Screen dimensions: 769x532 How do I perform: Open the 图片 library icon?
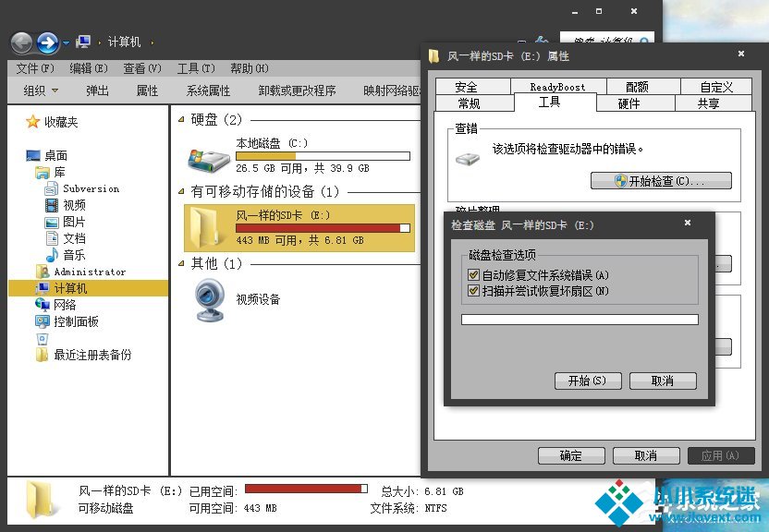point(52,222)
